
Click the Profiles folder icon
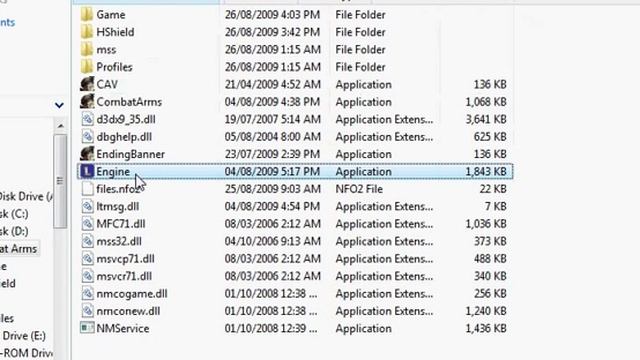pos(87,67)
